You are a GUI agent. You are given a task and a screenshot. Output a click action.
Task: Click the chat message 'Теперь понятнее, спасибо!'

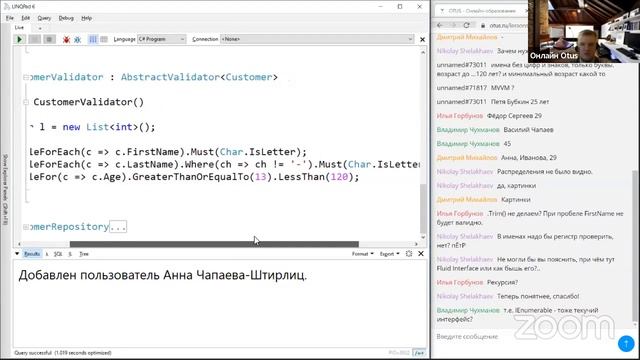pyautogui.click(x=538, y=296)
